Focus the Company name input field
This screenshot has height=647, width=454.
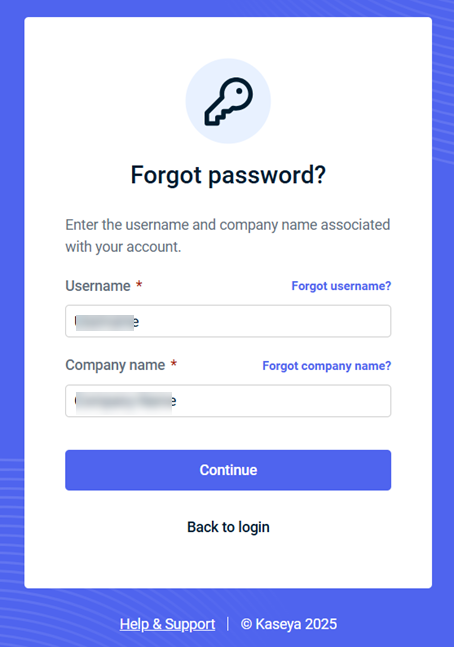[228, 401]
